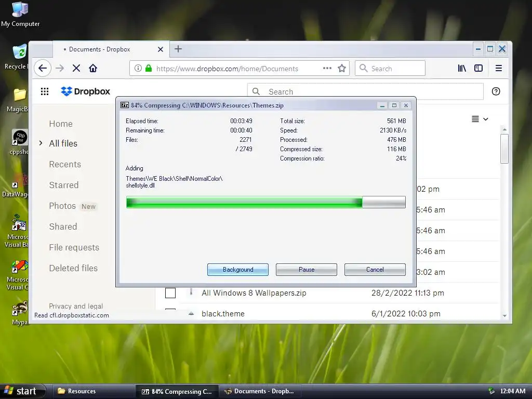Select the Mypal raccoon desktop icon
The image size is (532, 399).
coord(20,313)
